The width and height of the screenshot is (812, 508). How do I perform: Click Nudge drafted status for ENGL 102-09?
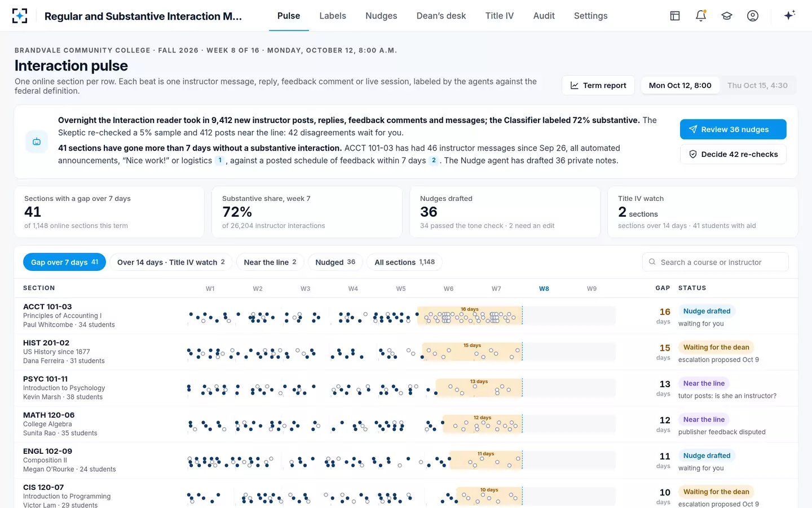point(707,456)
